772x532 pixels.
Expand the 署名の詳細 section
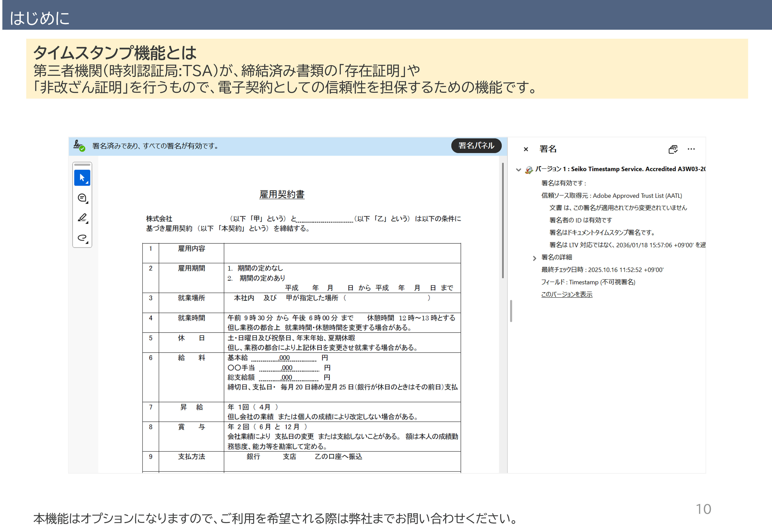coord(534,258)
